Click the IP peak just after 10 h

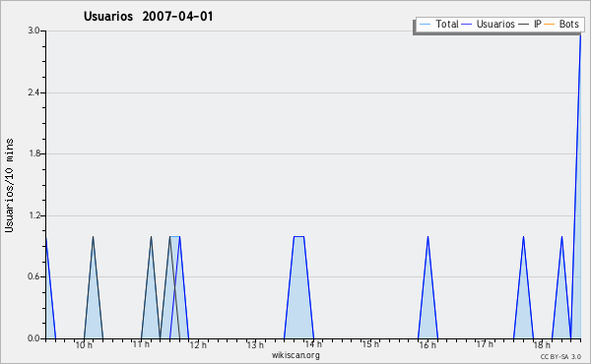coord(94,287)
